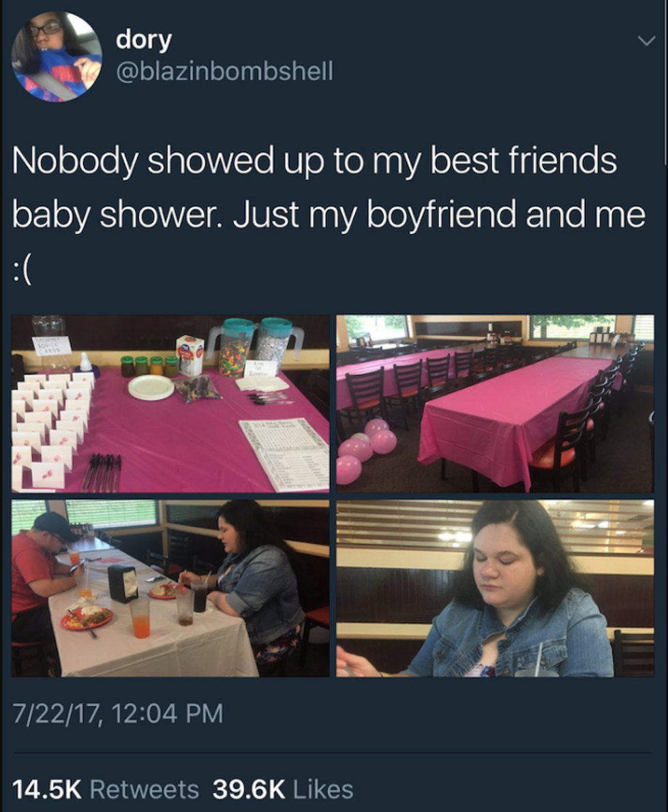View close-up photo of woman in denim jacket
668x812 pixels.
pyautogui.click(x=495, y=588)
